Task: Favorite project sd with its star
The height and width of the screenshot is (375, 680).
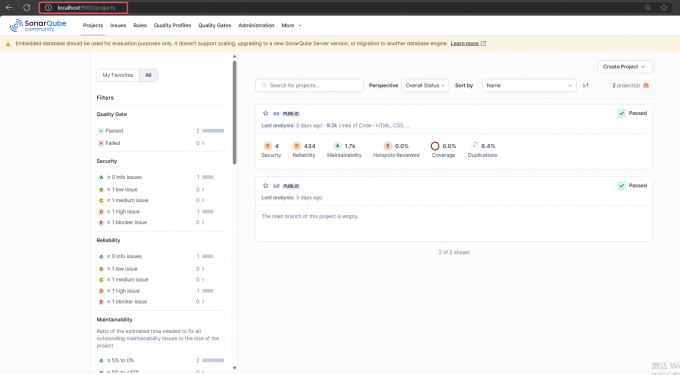Action: (265, 186)
